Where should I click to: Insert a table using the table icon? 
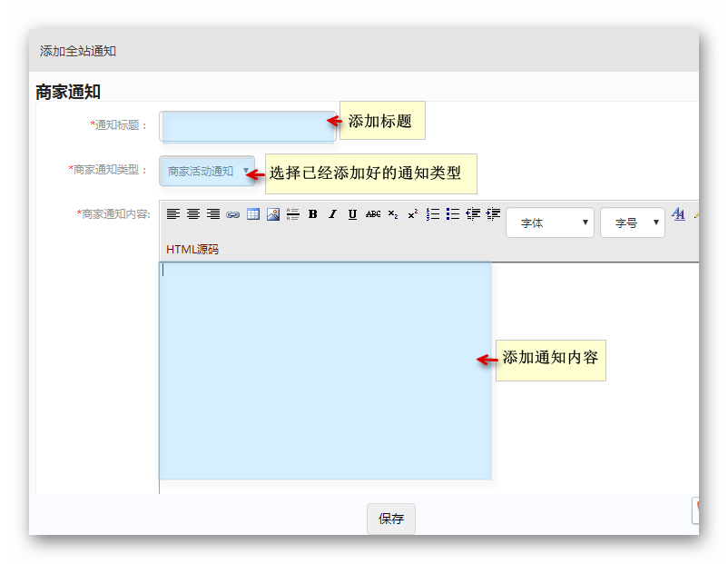click(x=253, y=213)
